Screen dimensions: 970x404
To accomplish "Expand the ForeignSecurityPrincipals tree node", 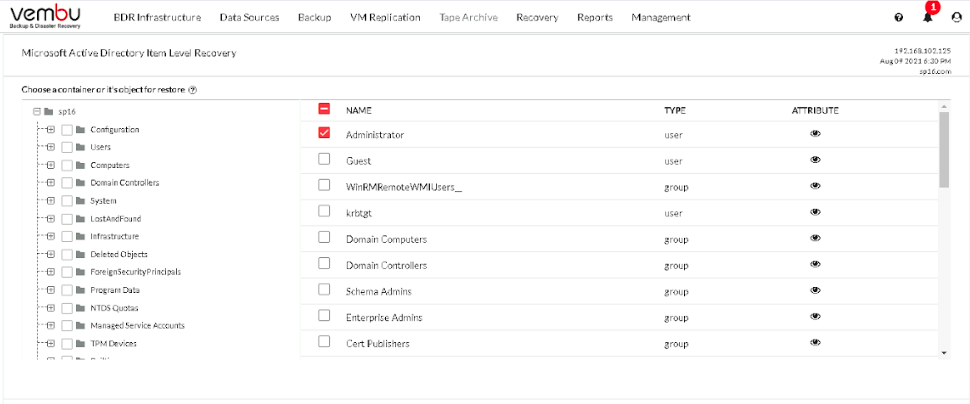I will point(51,272).
